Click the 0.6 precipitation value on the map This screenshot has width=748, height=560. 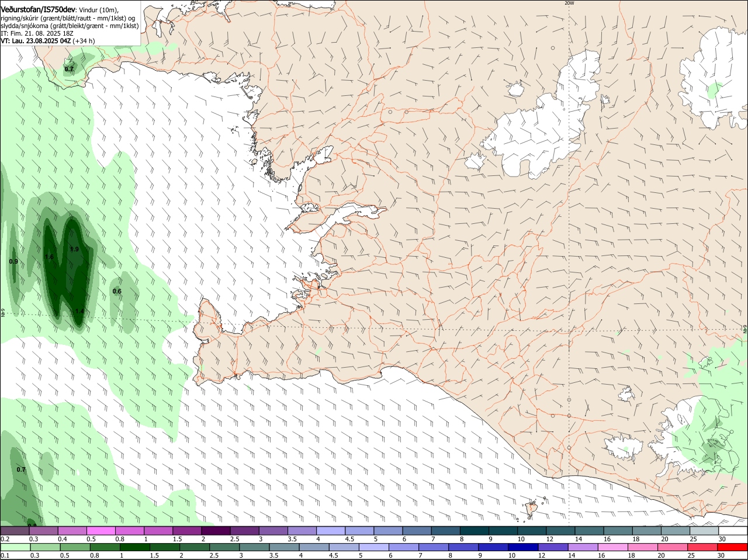point(117,292)
